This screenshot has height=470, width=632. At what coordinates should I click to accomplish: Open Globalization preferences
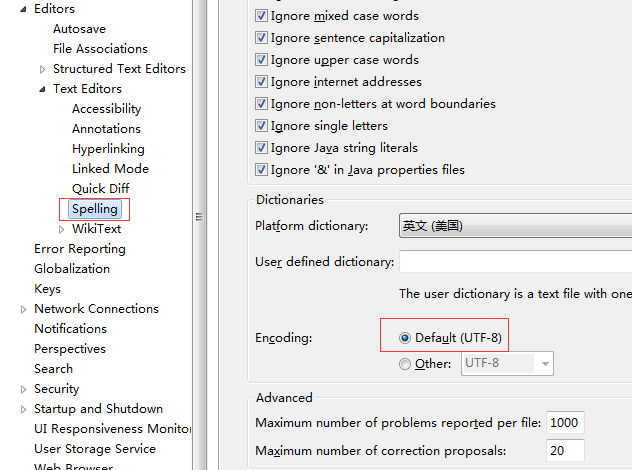point(72,269)
